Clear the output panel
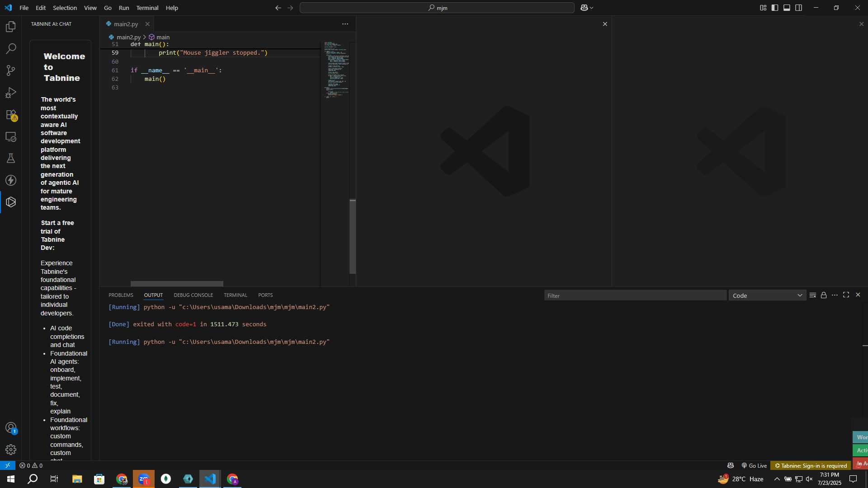This screenshot has height=488, width=868. tap(812, 295)
